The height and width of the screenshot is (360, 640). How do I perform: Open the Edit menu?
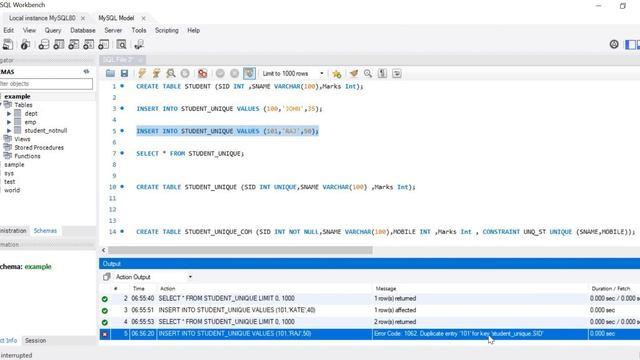[x=9, y=30]
